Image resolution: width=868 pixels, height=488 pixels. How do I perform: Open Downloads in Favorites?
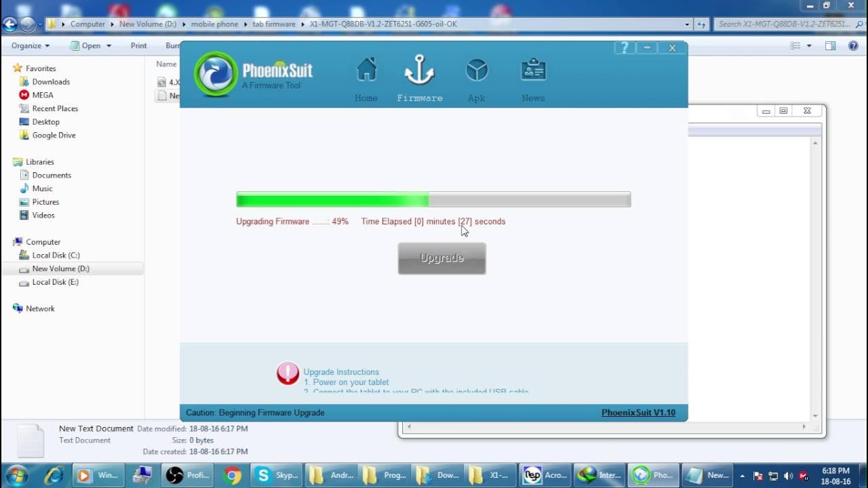[51, 82]
